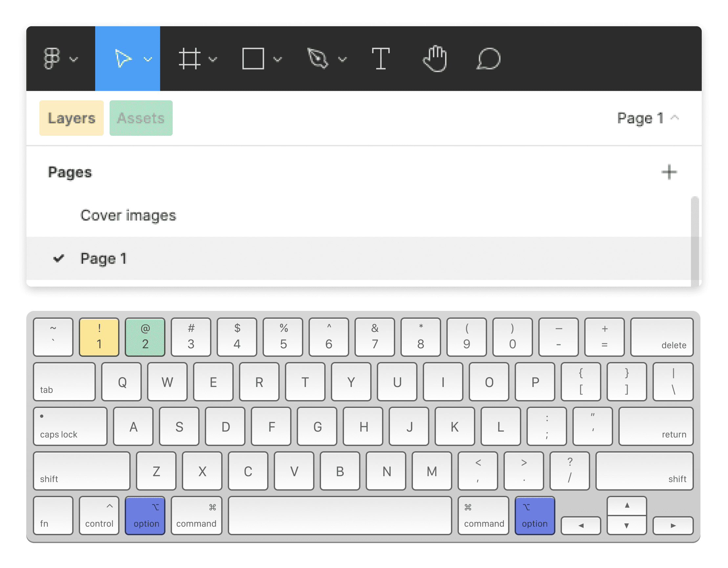Switch to the Assets tab

(x=140, y=117)
